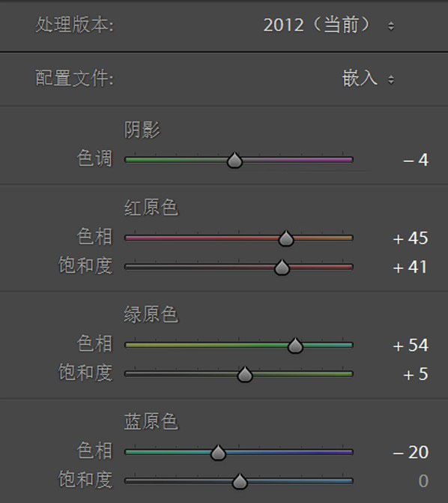Click the 阴影 色调 slider handle
This screenshot has height=503, width=448.
click(x=234, y=160)
